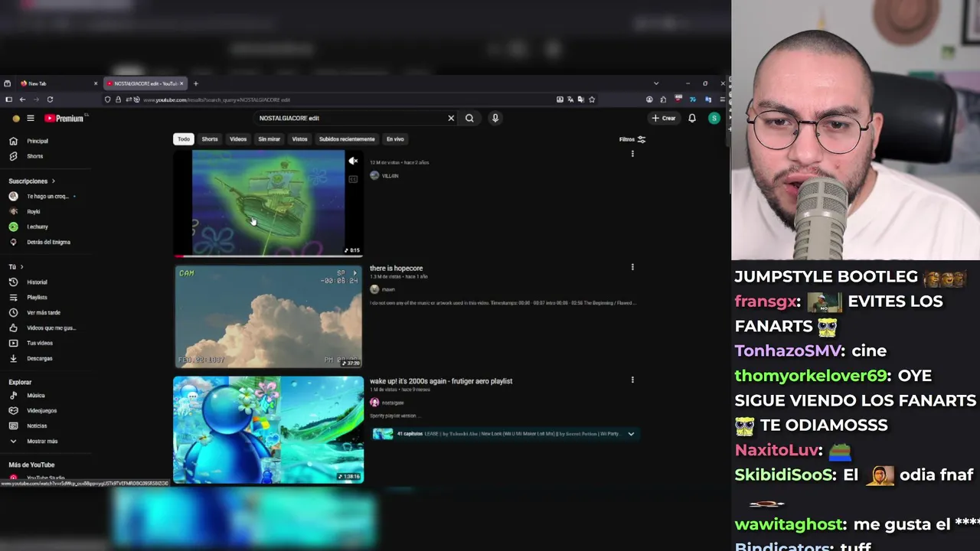The height and width of the screenshot is (551, 980).
Task: Click the YouTube Premium logo
Action: 64,118
